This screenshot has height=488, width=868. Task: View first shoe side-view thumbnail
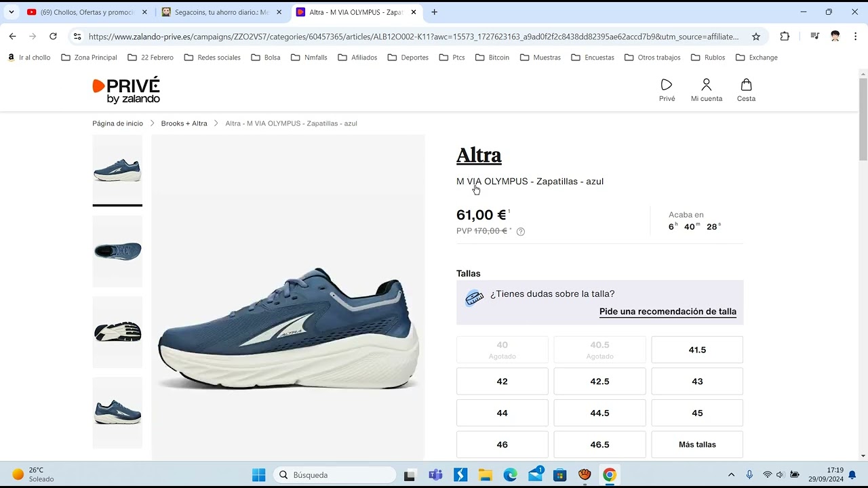pos(117,170)
